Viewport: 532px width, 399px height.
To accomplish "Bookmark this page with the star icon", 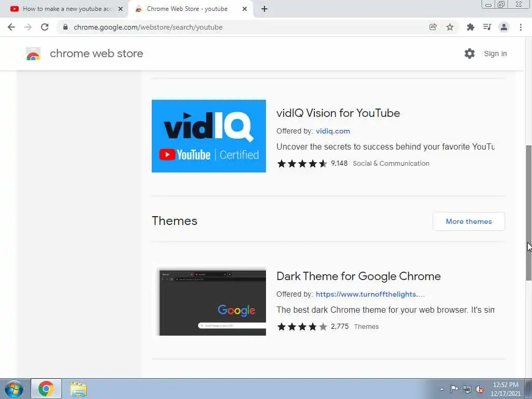I will pos(450,27).
